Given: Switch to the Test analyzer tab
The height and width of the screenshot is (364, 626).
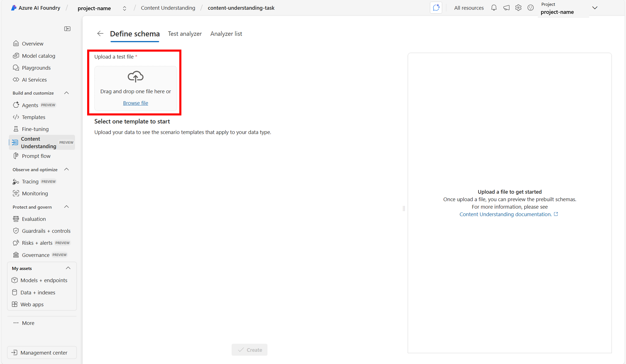Looking at the screenshot, I should [185, 34].
